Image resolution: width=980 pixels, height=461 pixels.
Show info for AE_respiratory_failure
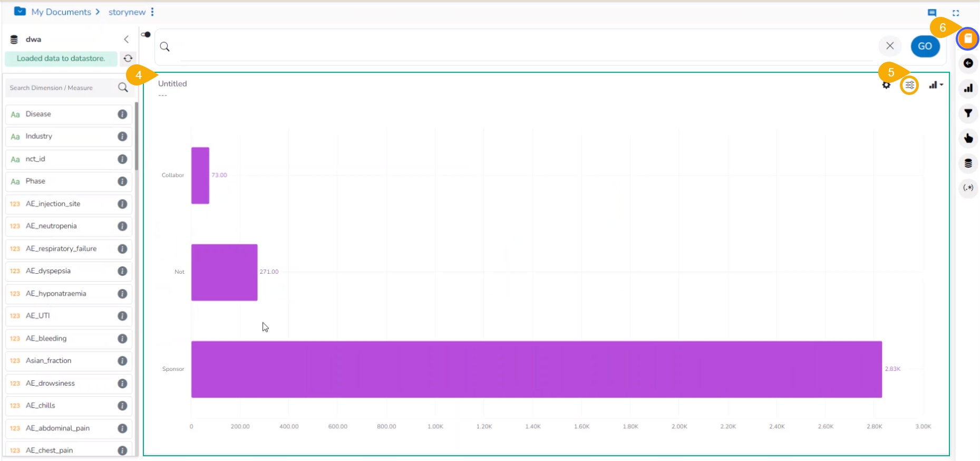122,248
